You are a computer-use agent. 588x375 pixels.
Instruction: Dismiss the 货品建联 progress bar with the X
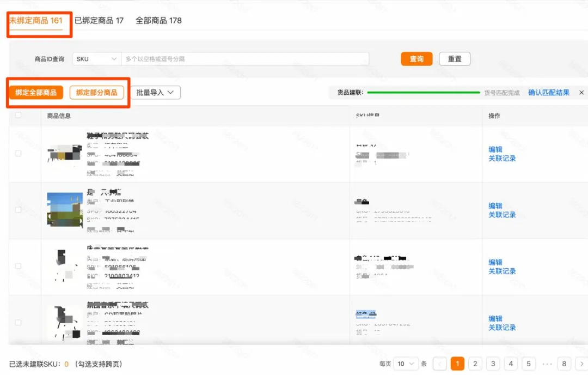(581, 92)
